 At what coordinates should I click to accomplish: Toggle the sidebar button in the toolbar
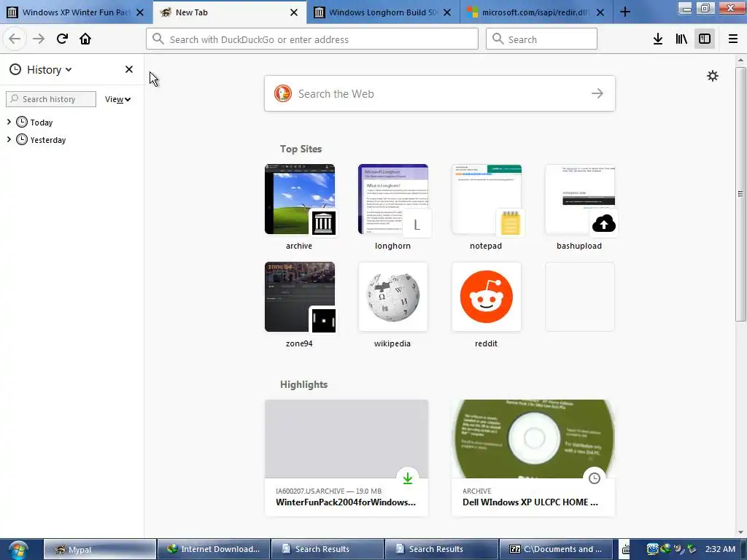[705, 39]
